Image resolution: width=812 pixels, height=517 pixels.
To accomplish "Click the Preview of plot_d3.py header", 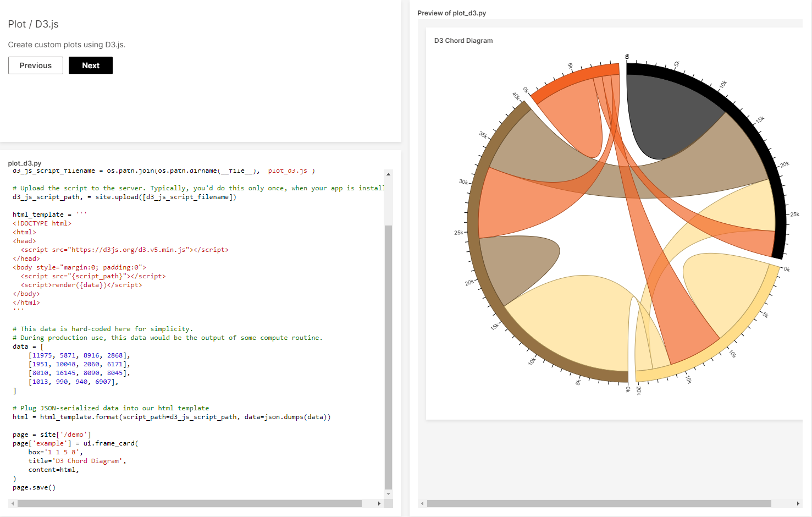I will (x=452, y=13).
